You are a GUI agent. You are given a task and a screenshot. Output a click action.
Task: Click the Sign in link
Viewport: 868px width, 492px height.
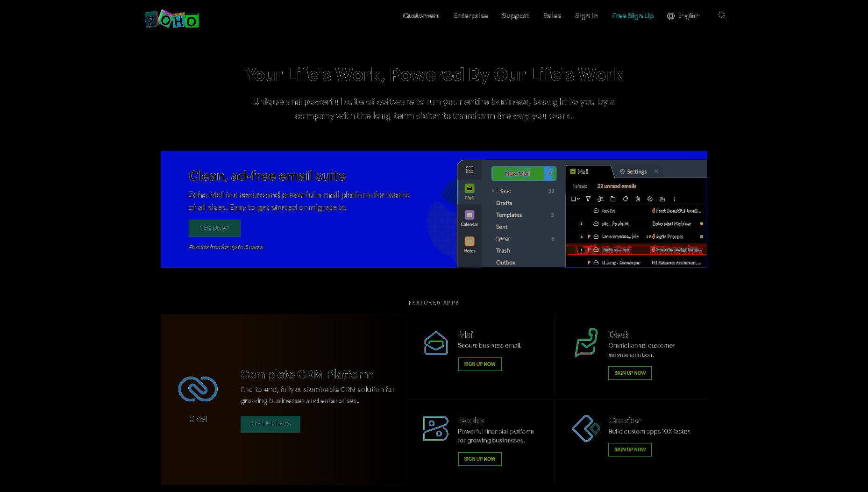pyautogui.click(x=586, y=16)
